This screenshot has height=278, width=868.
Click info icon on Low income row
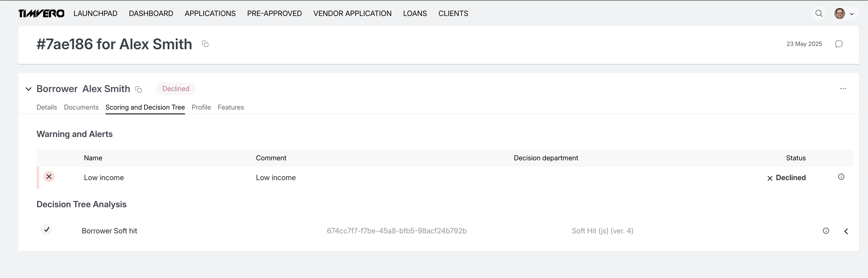[841, 177]
